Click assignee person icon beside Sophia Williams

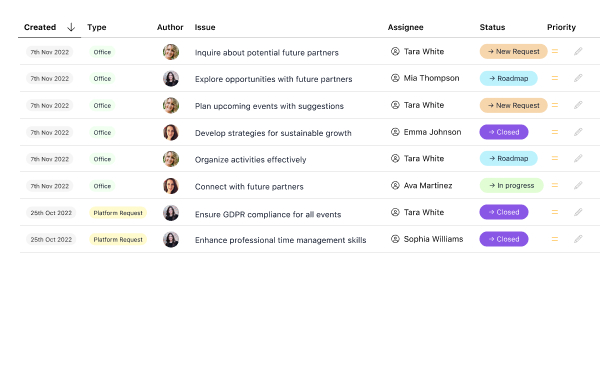[395, 239]
